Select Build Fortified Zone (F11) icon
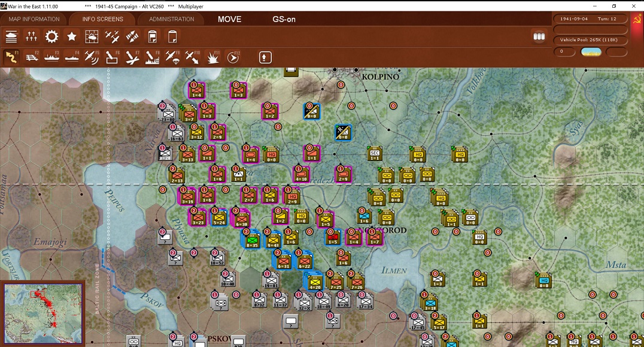Image resolution: width=644 pixels, height=347 pixels. [212, 57]
